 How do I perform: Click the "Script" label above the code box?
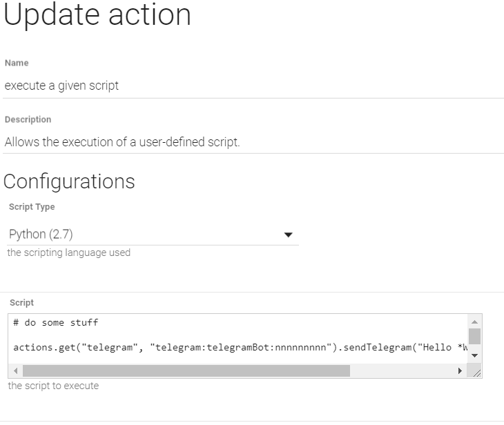click(21, 302)
